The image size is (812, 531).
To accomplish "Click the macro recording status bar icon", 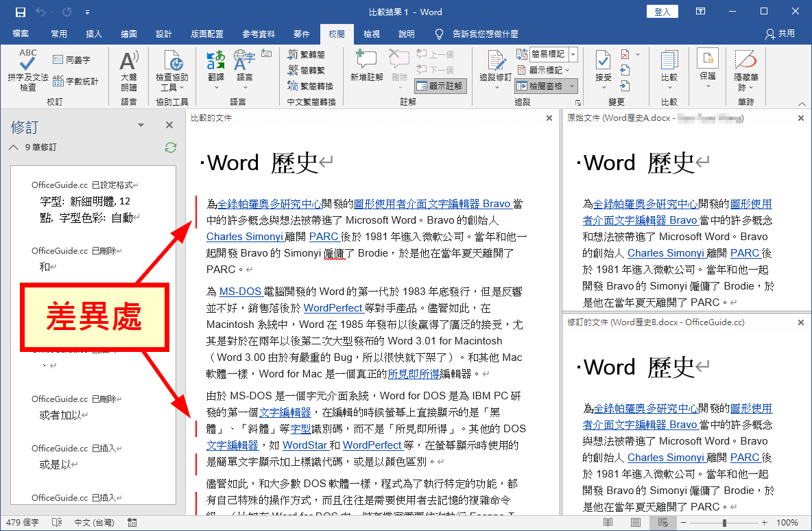I will pyautogui.click(x=132, y=523).
